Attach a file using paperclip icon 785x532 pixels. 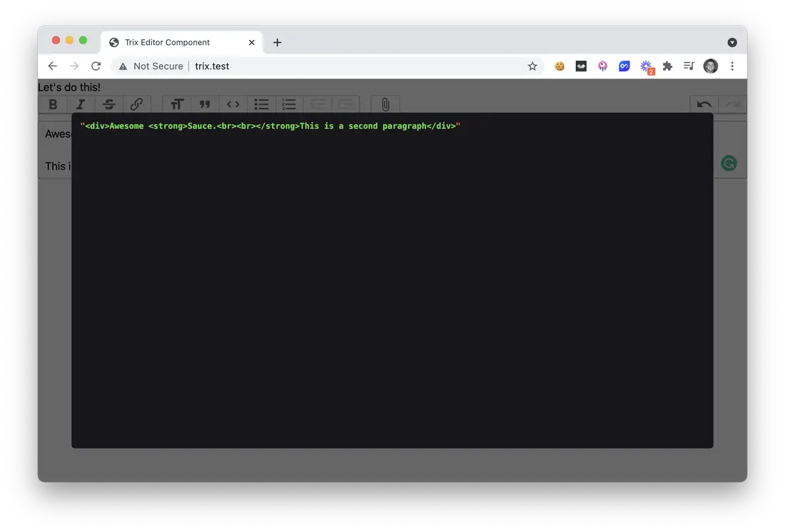click(x=385, y=104)
